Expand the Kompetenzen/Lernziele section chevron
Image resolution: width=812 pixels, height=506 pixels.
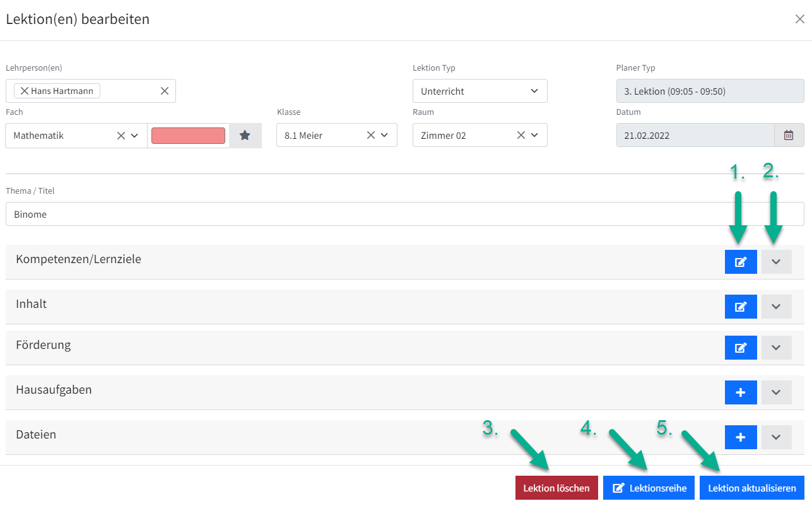(x=776, y=262)
